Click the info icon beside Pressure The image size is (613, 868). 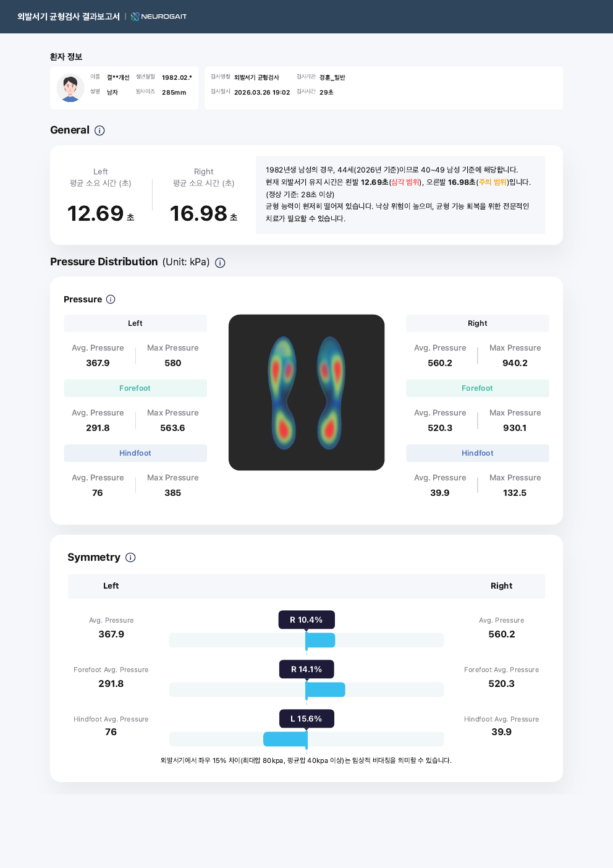tap(111, 299)
